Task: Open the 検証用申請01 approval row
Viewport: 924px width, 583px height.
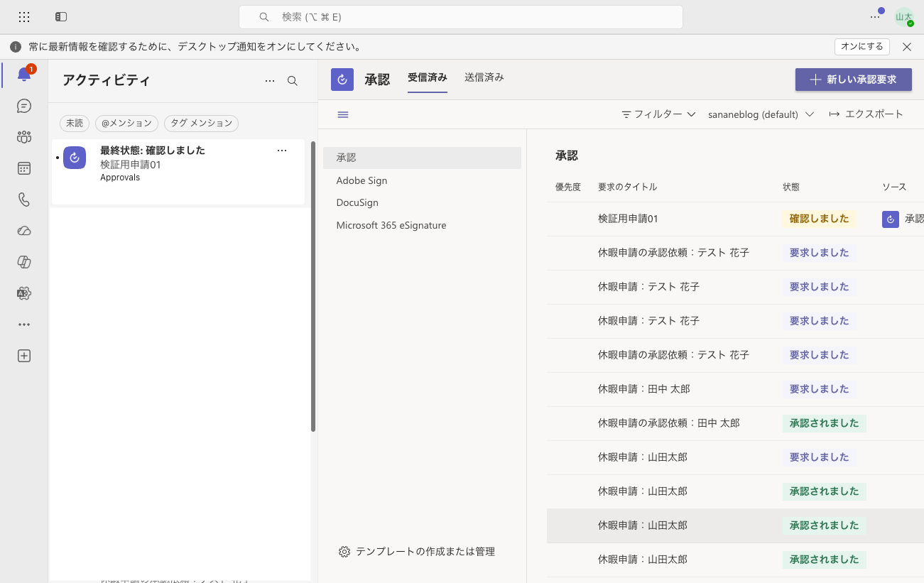Action: coord(735,219)
